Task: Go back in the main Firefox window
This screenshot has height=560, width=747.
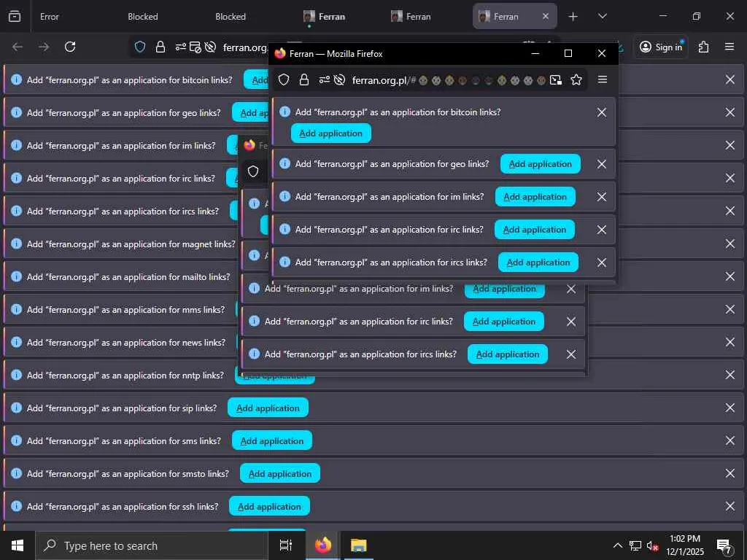Action: pos(18,47)
